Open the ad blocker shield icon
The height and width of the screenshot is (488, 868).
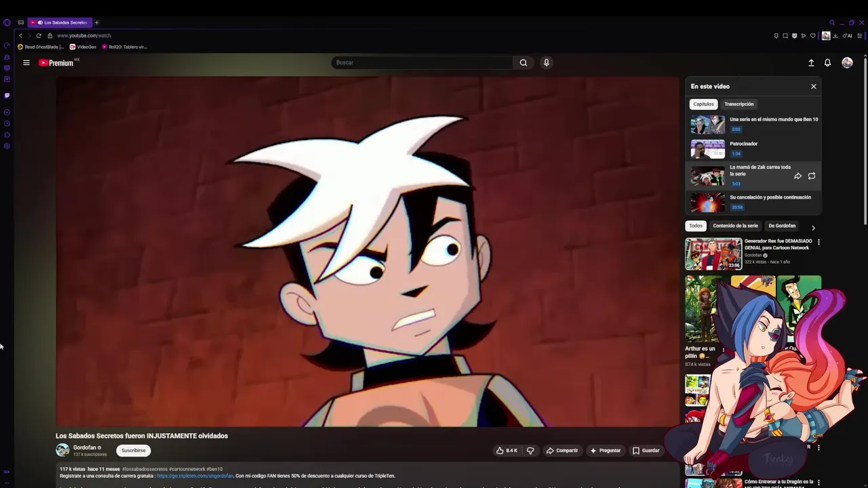(x=794, y=36)
